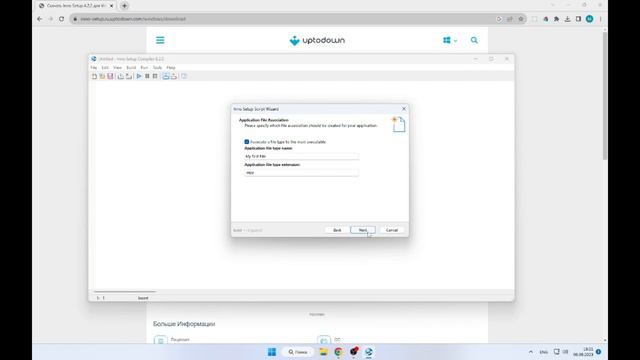640x360 pixels.
Task: Select the Uptodown browser tab
Action: click(76, 6)
